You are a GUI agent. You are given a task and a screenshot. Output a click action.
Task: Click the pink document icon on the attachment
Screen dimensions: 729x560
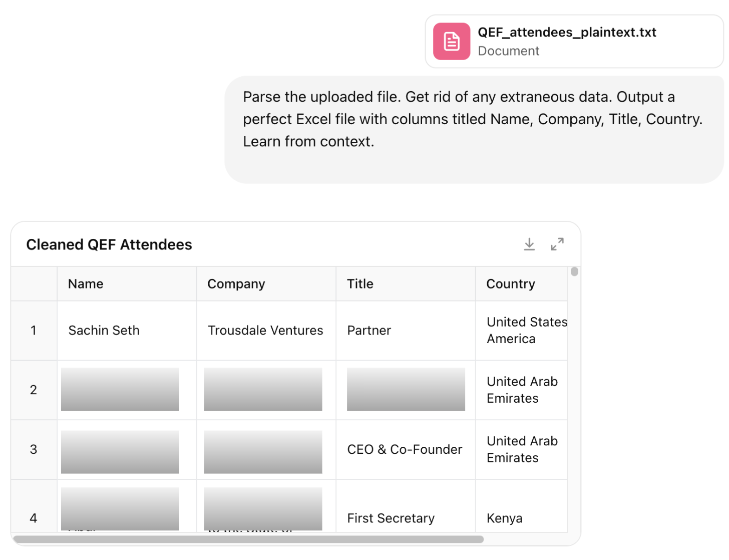[451, 42]
